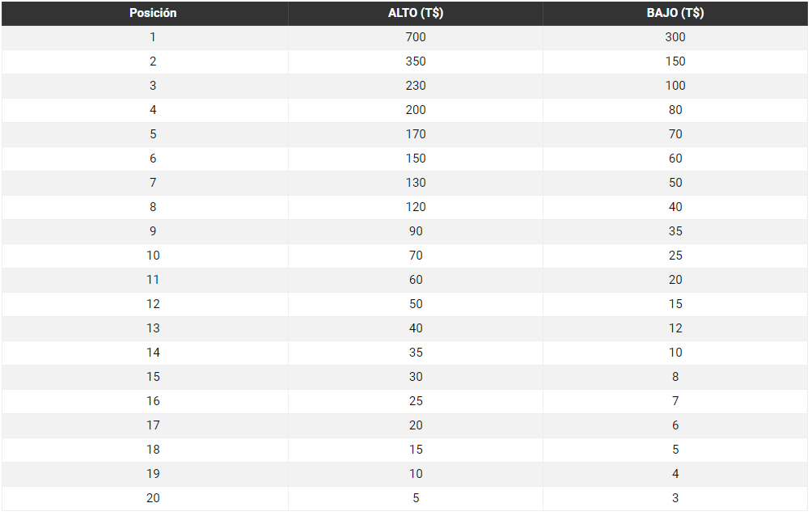Screen dimensions: 812x520
Task: Click the ALTO (T$) column header
Action: 416,13
